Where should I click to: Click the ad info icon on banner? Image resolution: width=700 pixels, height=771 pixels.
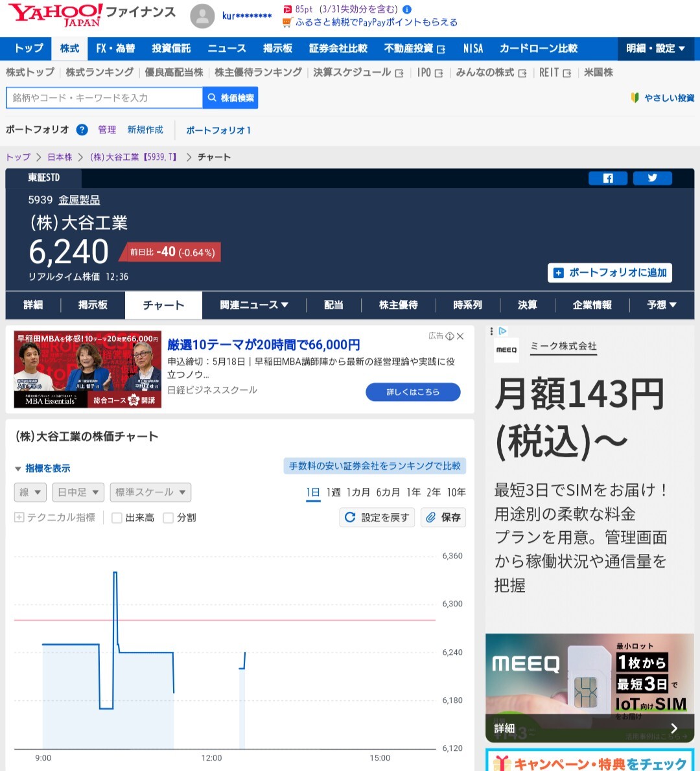coord(450,336)
